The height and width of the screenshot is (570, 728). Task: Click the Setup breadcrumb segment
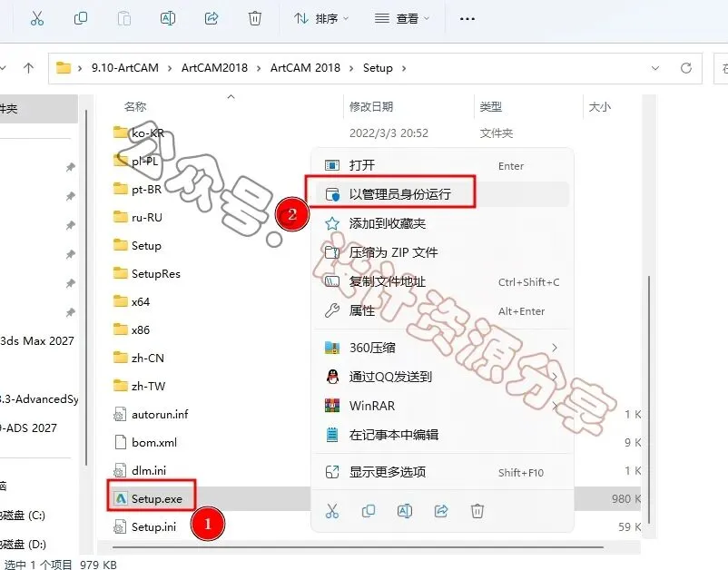coord(378,68)
